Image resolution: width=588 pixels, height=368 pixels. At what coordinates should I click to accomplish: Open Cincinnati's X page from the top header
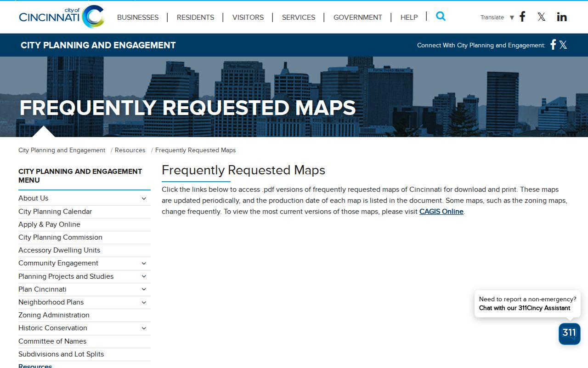542,17
